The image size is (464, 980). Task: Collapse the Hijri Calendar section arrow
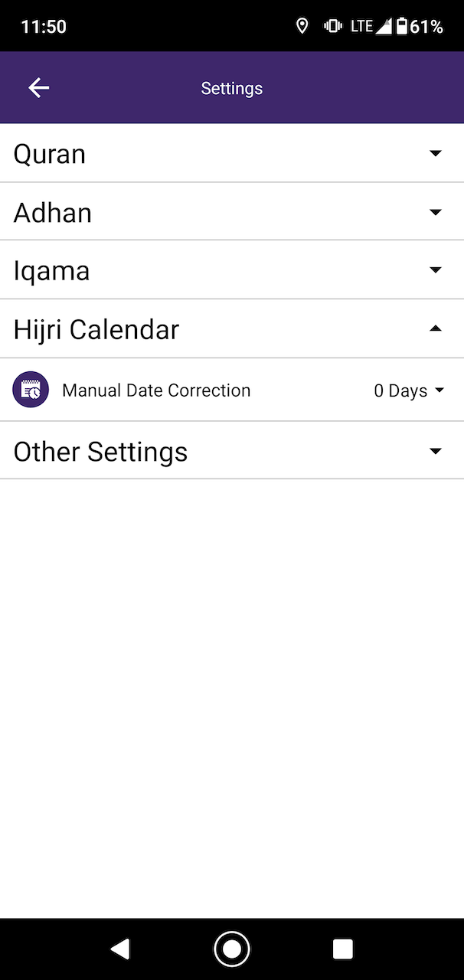pyautogui.click(x=436, y=329)
